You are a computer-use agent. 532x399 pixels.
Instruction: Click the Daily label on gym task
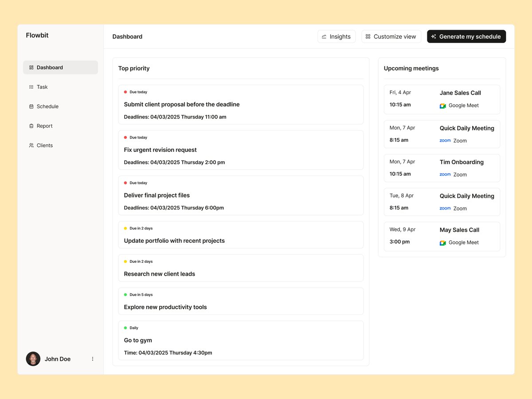[134, 328]
